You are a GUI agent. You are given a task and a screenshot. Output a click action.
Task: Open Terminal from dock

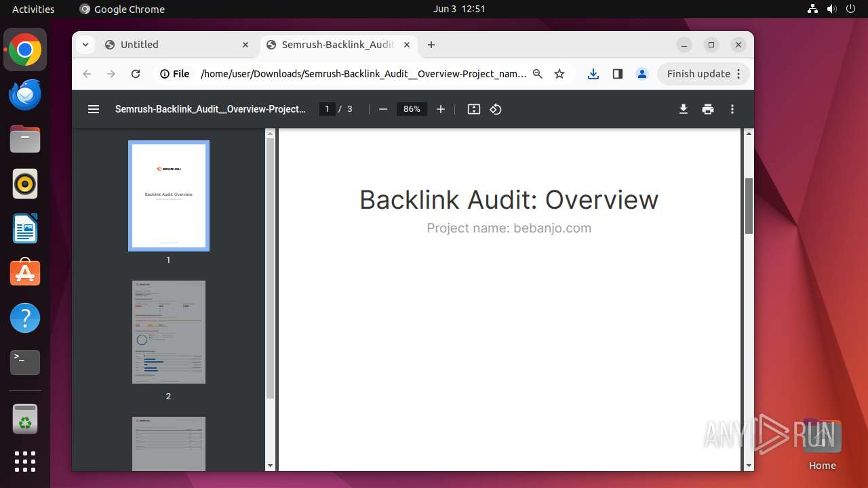pyautogui.click(x=25, y=363)
